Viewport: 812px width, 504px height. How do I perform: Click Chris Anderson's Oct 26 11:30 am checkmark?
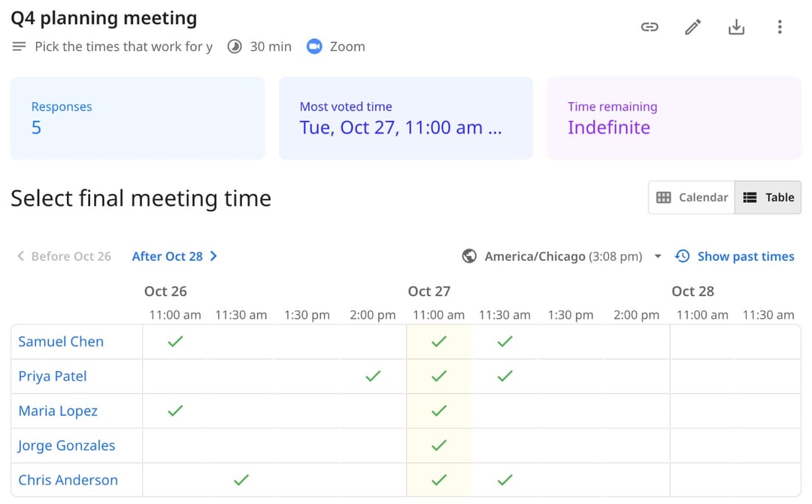(x=241, y=480)
